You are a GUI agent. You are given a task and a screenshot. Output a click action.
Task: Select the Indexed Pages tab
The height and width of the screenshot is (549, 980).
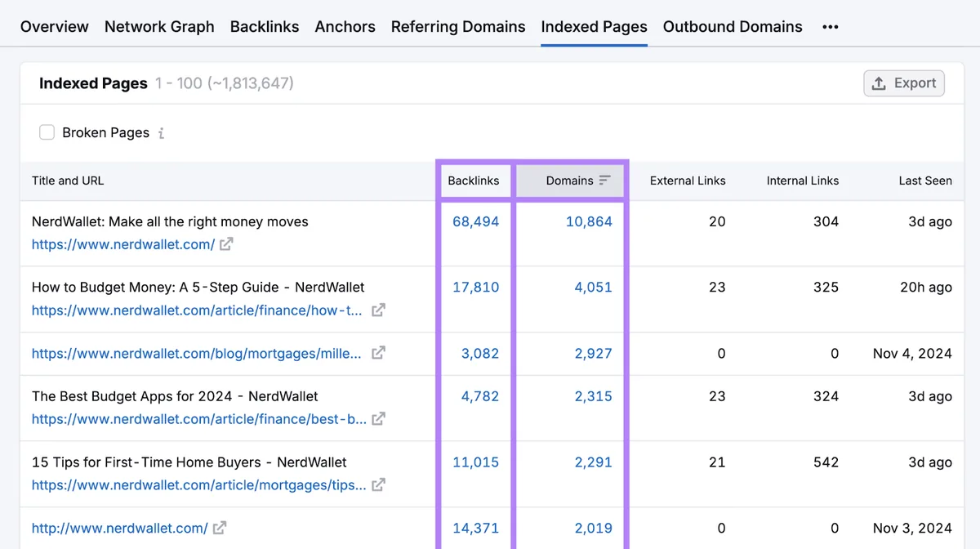click(595, 27)
